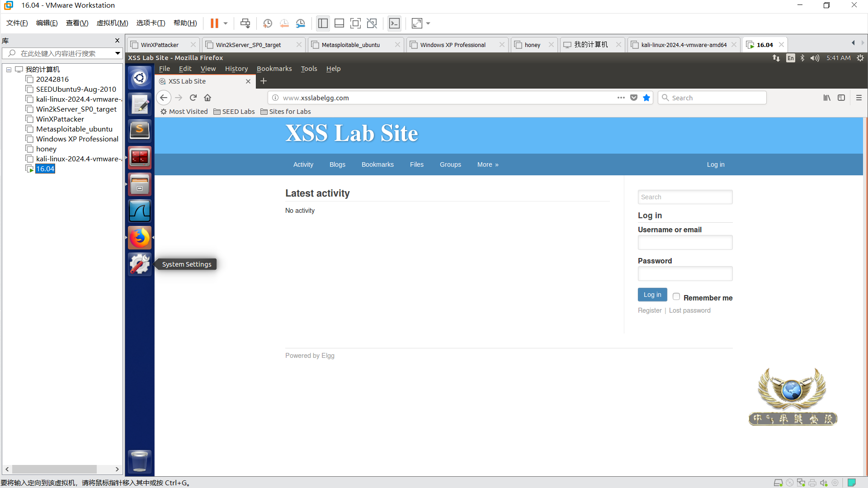This screenshot has width=868, height=488.
Task: Toggle VMware library panel view
Action: click(x=323, y=23)
